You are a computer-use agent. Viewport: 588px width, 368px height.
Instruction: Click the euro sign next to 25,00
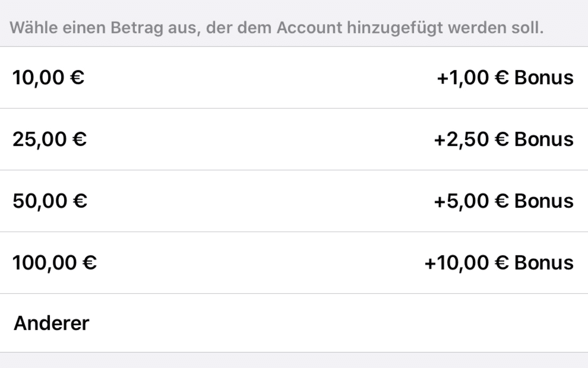pyautogui.click(x=80, y=139)
